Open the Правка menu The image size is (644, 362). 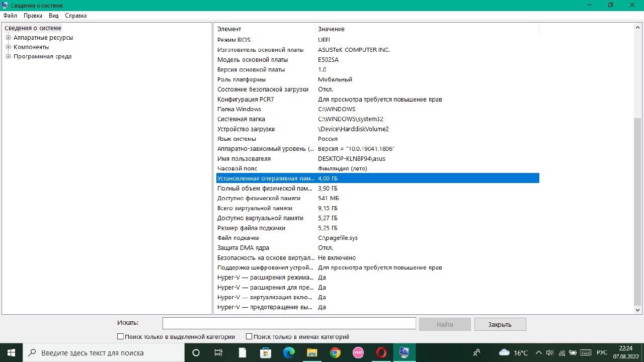pos(33,16)
